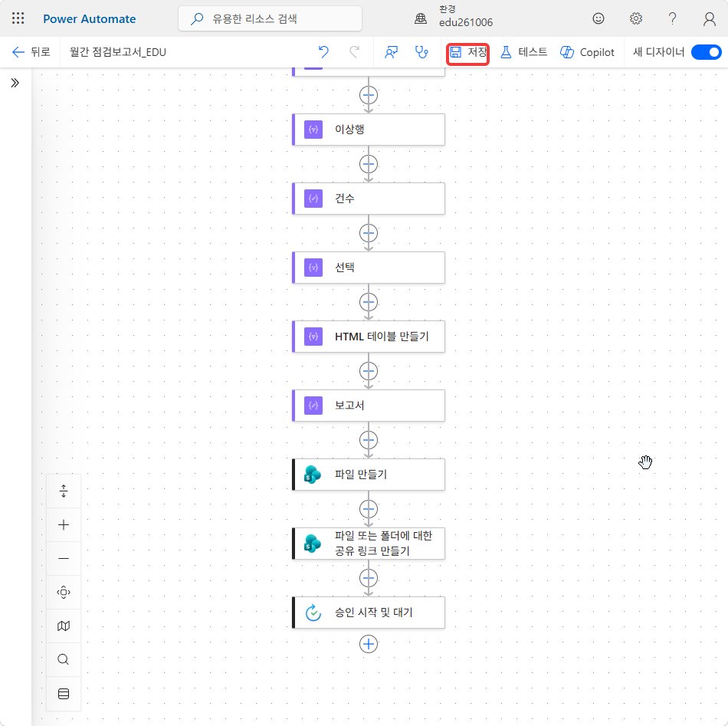
Task: Start a run with 테스트 button
Action: coord(523,52)
